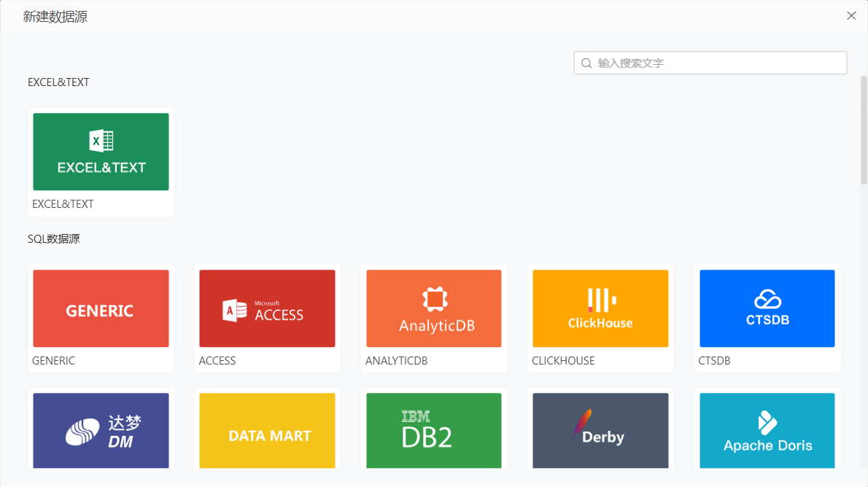Image resolution: width=868 pixels, height=487 pixels.
Task: Click the ANALYTICDB text label
Action: 396,361
